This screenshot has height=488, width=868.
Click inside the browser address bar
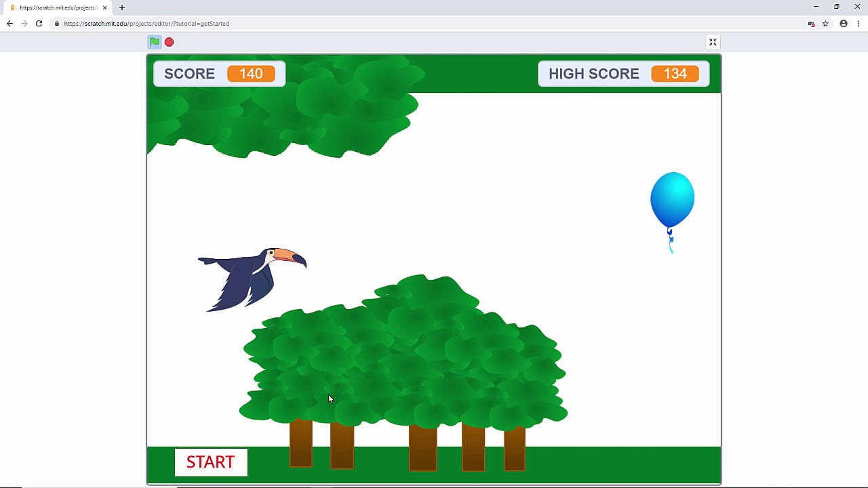(271, 23)
